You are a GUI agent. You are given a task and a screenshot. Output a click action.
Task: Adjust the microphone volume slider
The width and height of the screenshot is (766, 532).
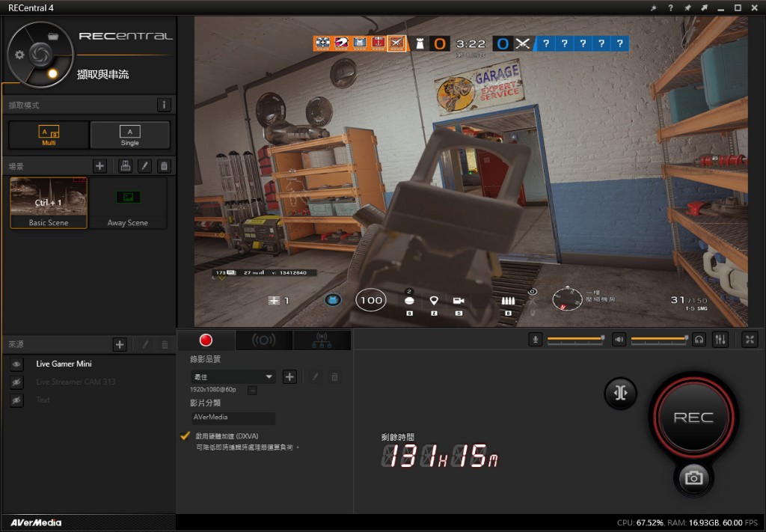pyautogui.click(x=576, y=338)
